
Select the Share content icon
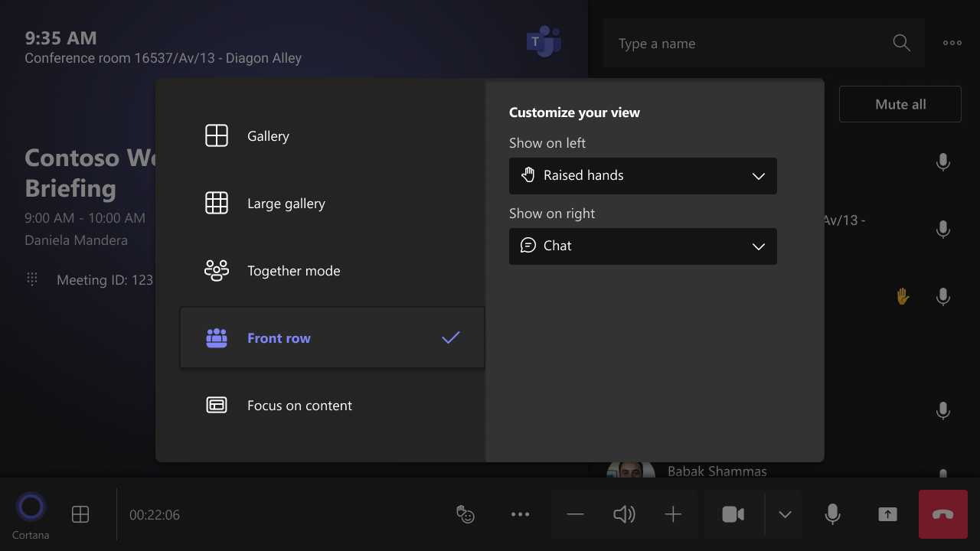(x=887, y=514)
